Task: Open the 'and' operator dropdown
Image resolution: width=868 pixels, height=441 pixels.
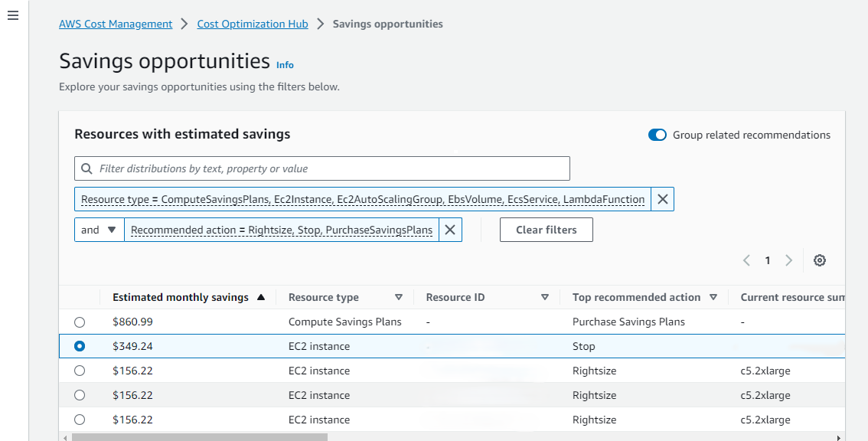Action: pos(99,230)
